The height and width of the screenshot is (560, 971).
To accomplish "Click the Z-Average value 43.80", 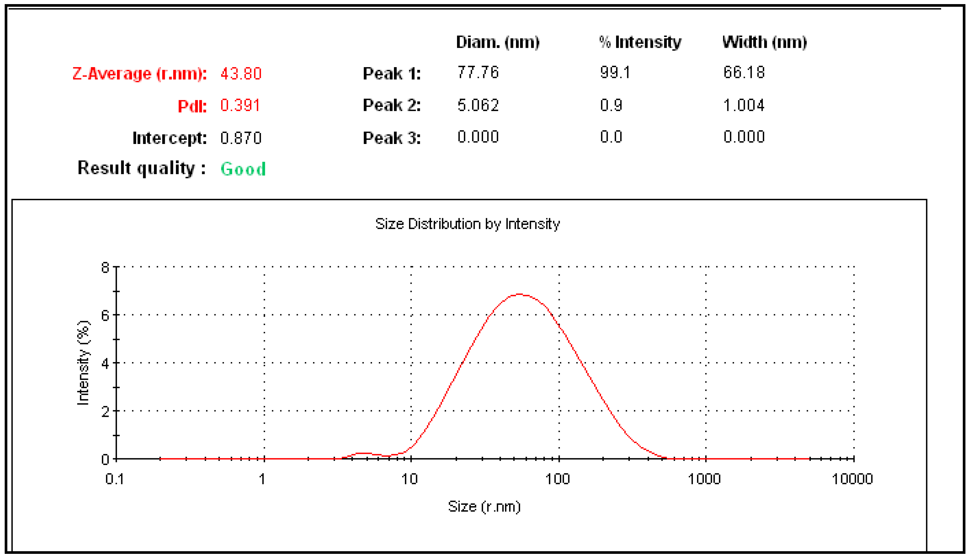I will (x=241, y=74).
